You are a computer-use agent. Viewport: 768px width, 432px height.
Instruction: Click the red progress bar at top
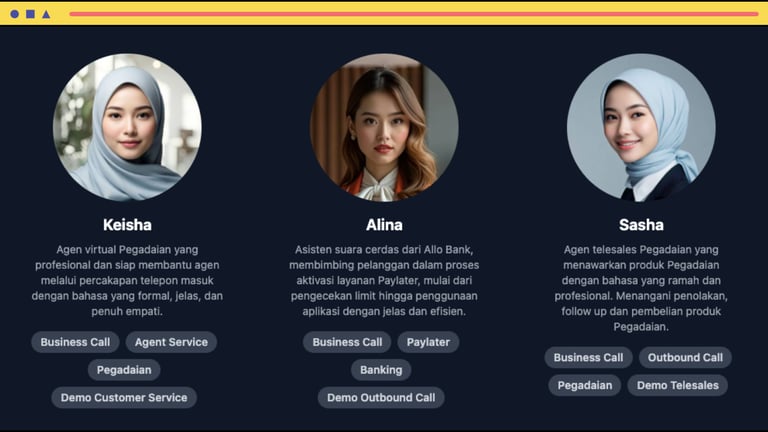pos(414,14)
